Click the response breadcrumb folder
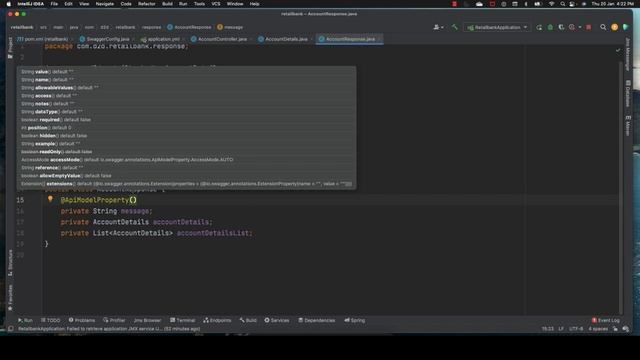Viewport: 640px width, 360px height. 151,27
